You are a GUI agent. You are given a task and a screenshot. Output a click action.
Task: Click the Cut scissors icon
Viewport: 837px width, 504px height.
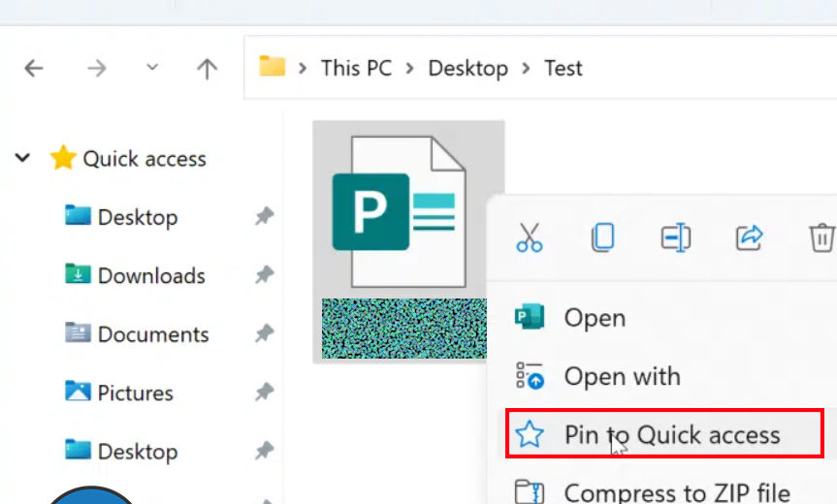coord(530,237)
